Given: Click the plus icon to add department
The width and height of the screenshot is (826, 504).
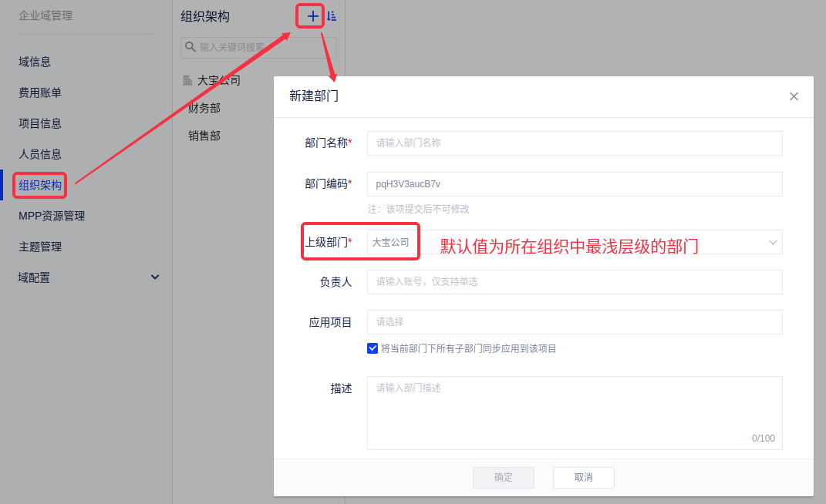Looking at the screenshot, I should pos(312,16).
